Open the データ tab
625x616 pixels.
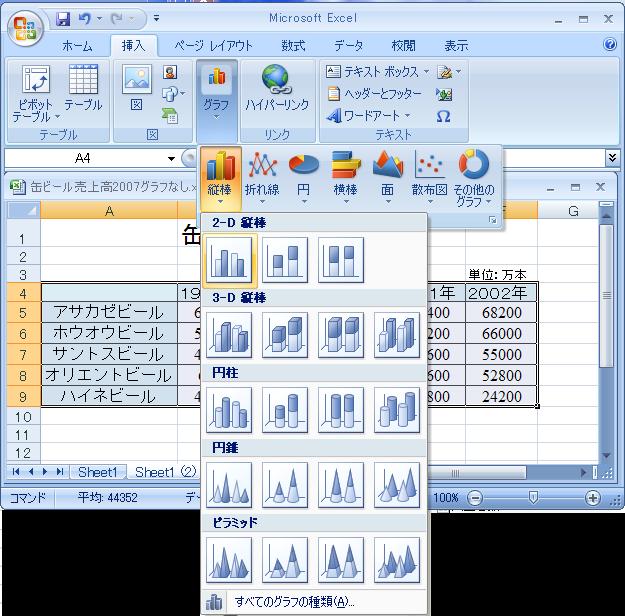point(349,46)
